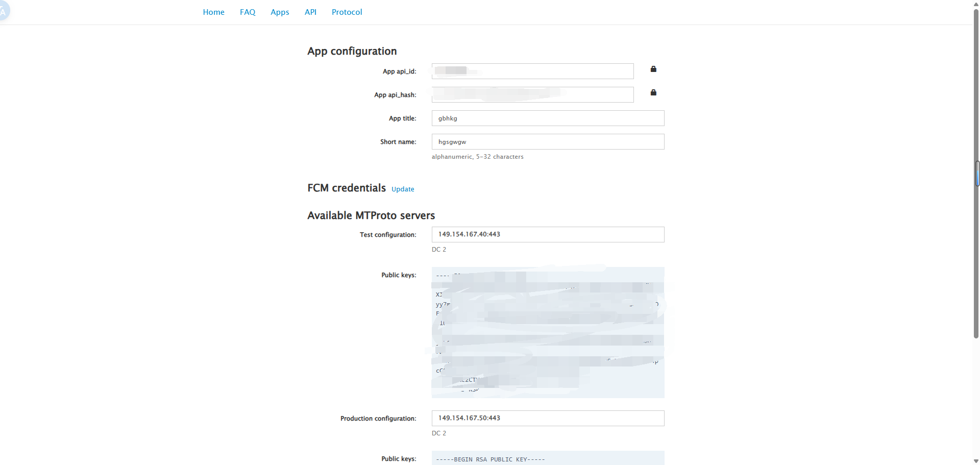Click the lock icon beside App api_id
The height and width of the screenshot is (465, 980).
(x=653, y=69)
